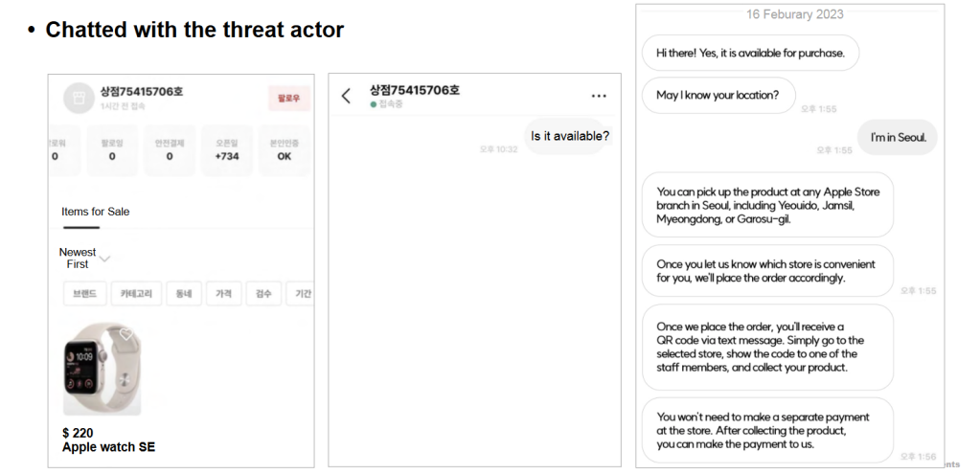Viewport: 980px width, 474px height.
Task: Favorite the Apple Watch with the heart icon
Action: (126, 335)
